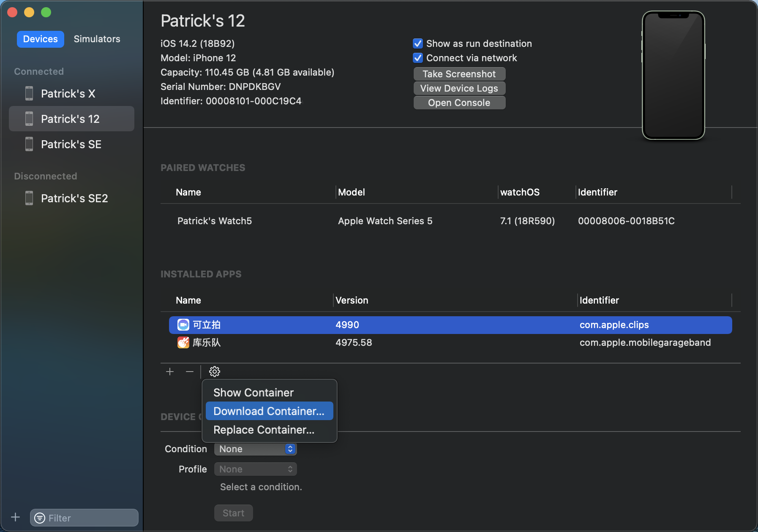
Task: Click the Clips app icon in list
Action: [x=183, y=325]
